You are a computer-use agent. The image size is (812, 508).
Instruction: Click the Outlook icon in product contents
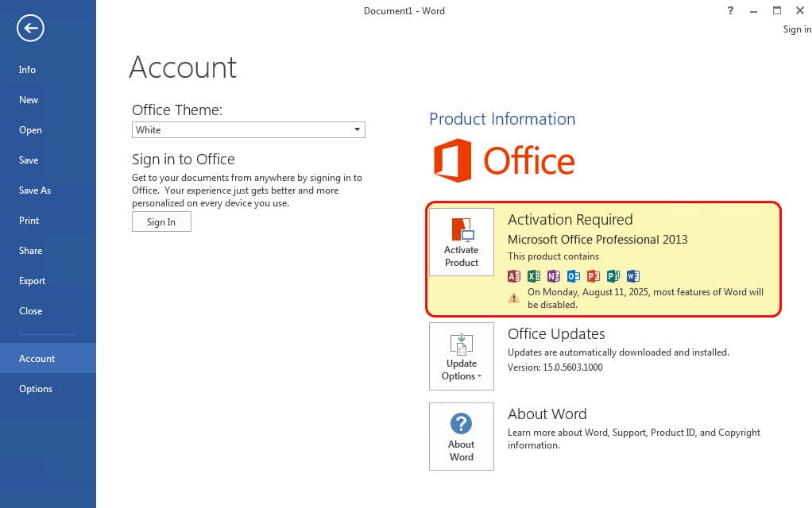point(574,276)
